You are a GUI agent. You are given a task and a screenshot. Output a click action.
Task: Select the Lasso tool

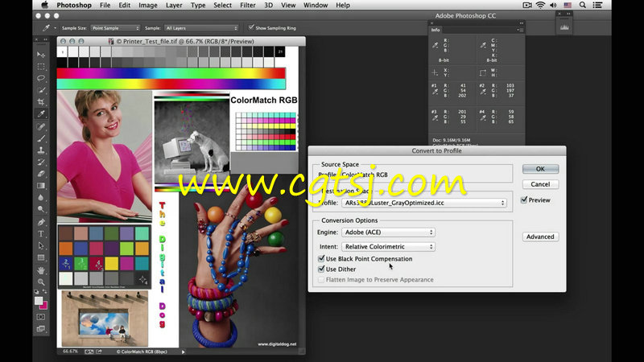[41, 78]
